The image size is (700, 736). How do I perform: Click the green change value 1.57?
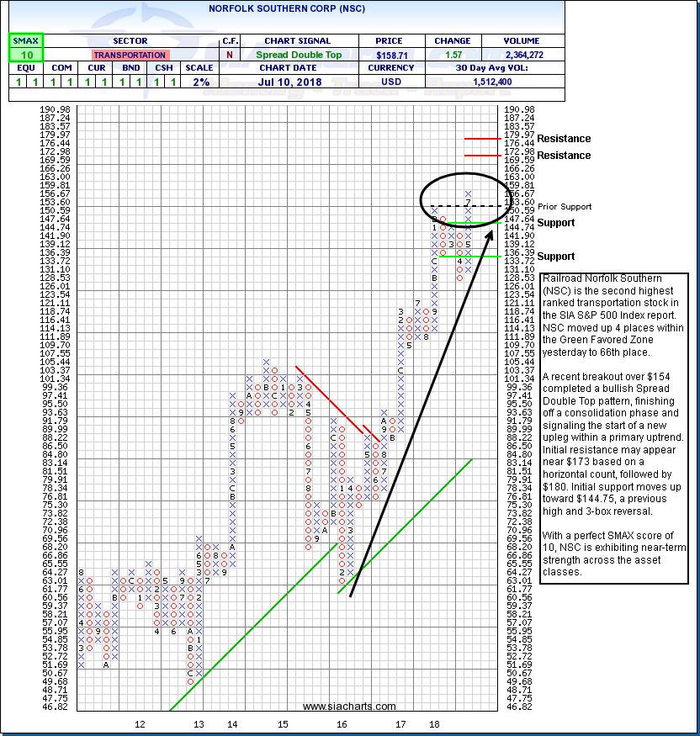451,55
